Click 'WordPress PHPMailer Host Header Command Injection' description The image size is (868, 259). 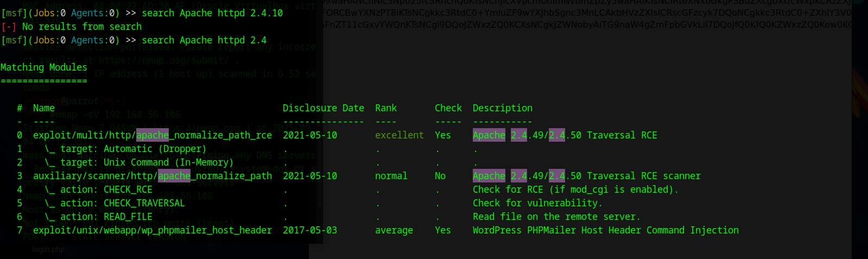(x=606, y=230)
